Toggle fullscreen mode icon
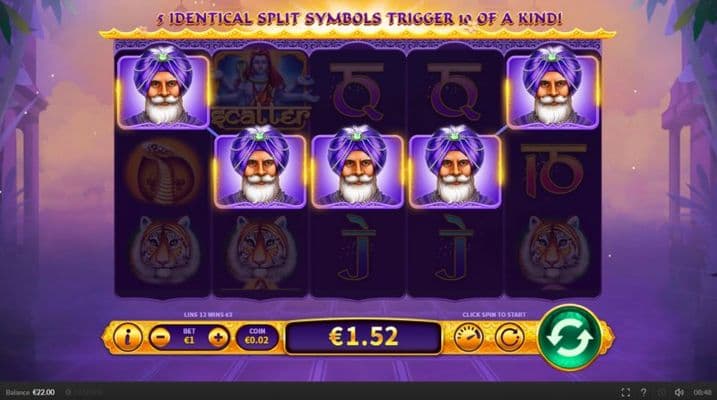Screen dimensions: 717x400 pos(626,392)
